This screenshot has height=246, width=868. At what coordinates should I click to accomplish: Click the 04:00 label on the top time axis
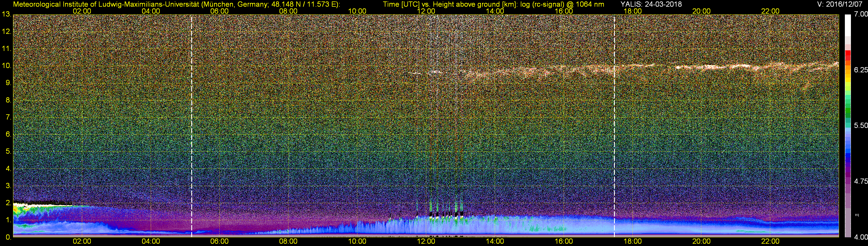[151, 11]
